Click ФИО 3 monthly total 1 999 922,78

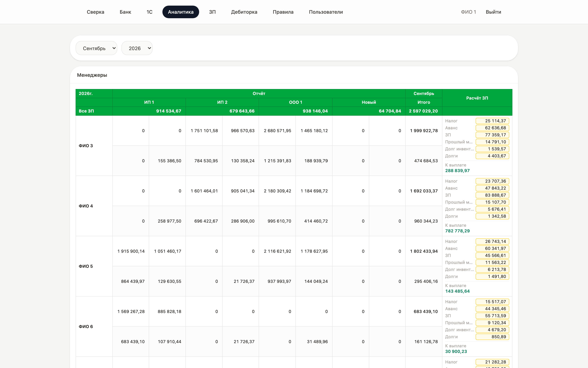click(x=424, y=131)
